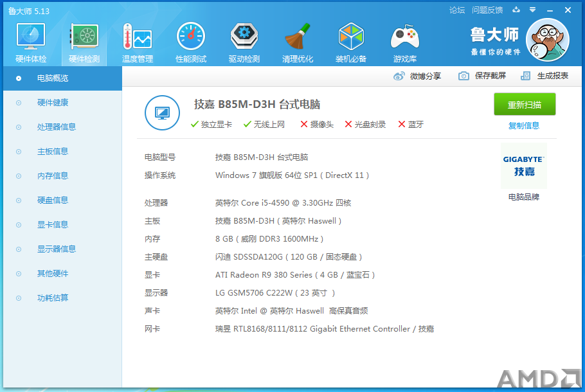The width and height of the screenshot is (585, 392).
Task: Click the 独立显卡 checkmark status
Action: pos(211,125)
